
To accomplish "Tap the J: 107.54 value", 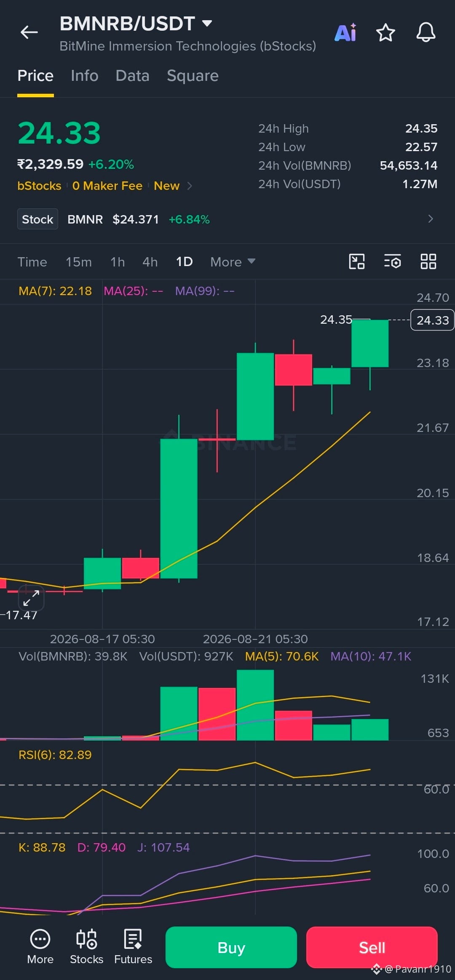I will coord(163,847).
